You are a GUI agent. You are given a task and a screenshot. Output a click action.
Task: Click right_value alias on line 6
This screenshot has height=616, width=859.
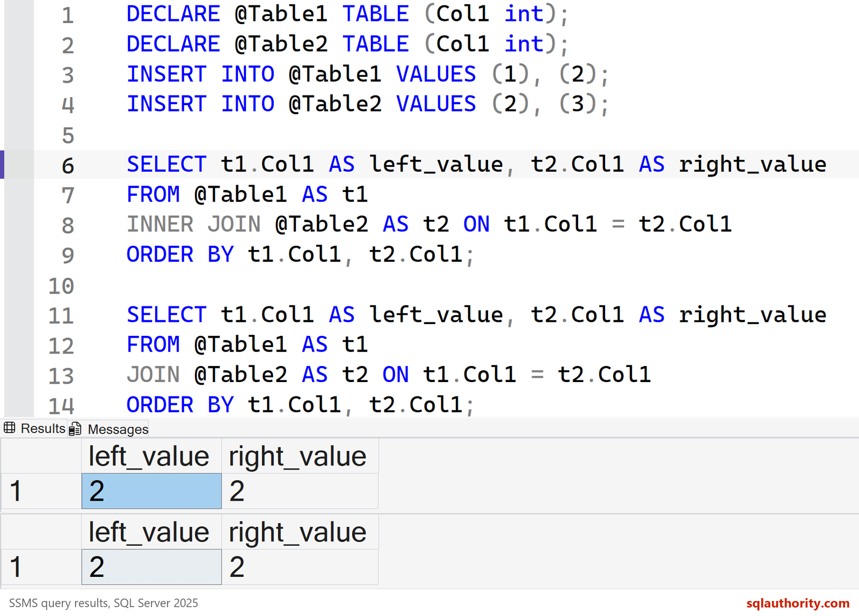753,165
